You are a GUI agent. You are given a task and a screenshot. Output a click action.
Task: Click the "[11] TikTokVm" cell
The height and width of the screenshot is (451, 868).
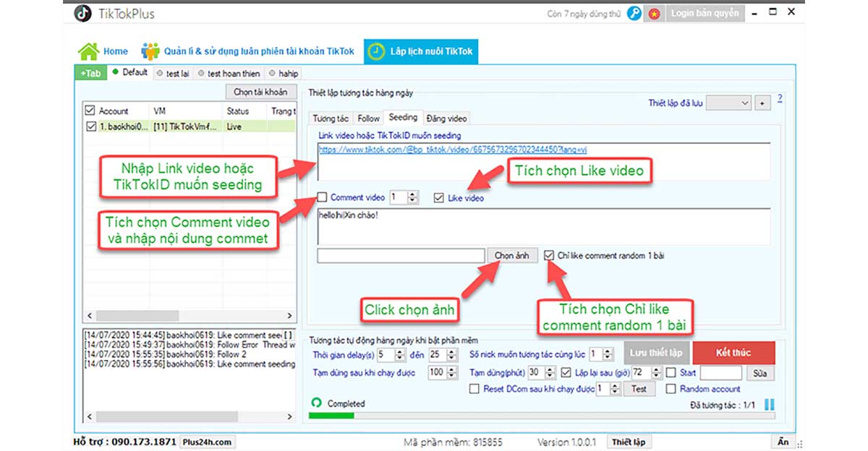[184, 126]
